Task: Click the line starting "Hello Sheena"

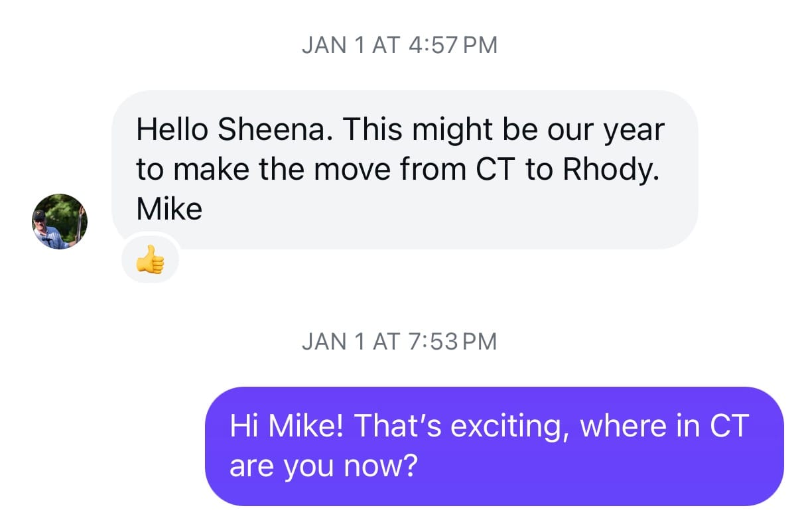Action: 399,129
